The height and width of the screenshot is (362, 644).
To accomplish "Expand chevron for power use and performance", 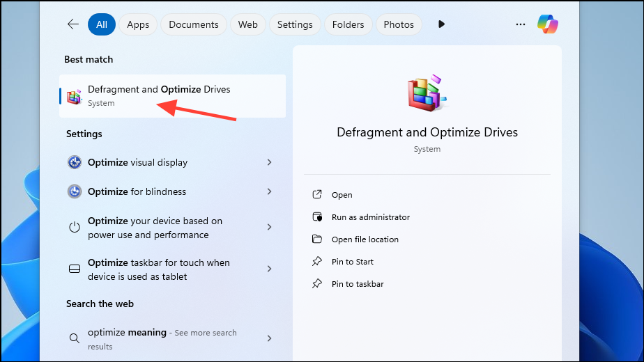I will point(270,227).
